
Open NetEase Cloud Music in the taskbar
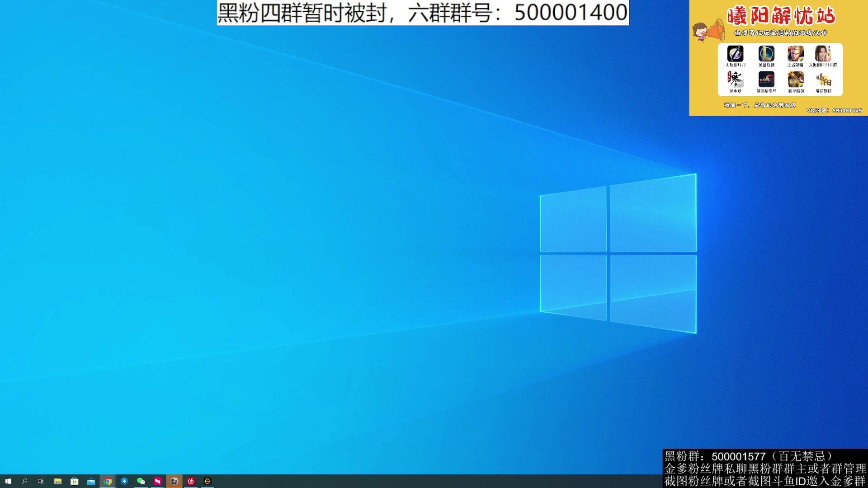coord(191,481)
